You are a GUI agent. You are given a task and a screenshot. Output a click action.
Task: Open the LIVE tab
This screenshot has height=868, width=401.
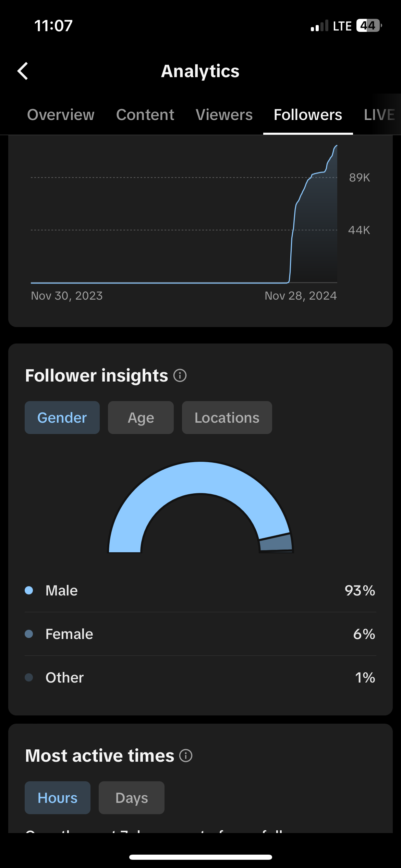[x=379, y=115]
